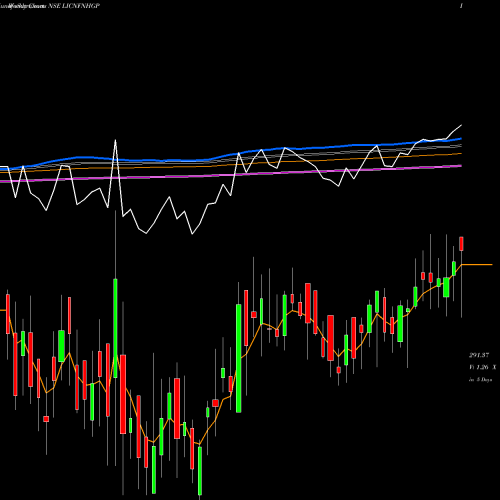This screenshot has width=500, height=500.
Task: Click the final red candlestick at far right
Action: point(462,244)
